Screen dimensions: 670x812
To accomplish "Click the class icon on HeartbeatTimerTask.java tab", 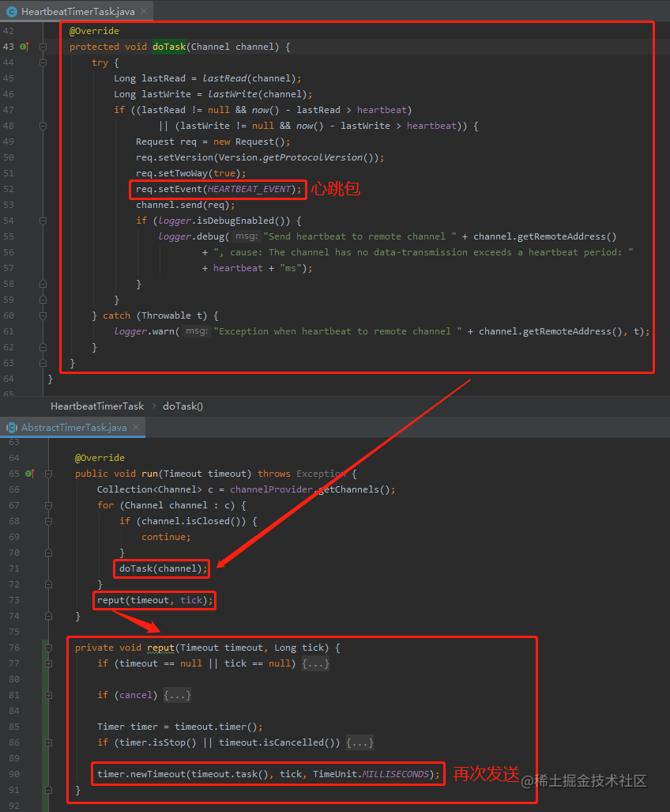I will tap(11, 11).
